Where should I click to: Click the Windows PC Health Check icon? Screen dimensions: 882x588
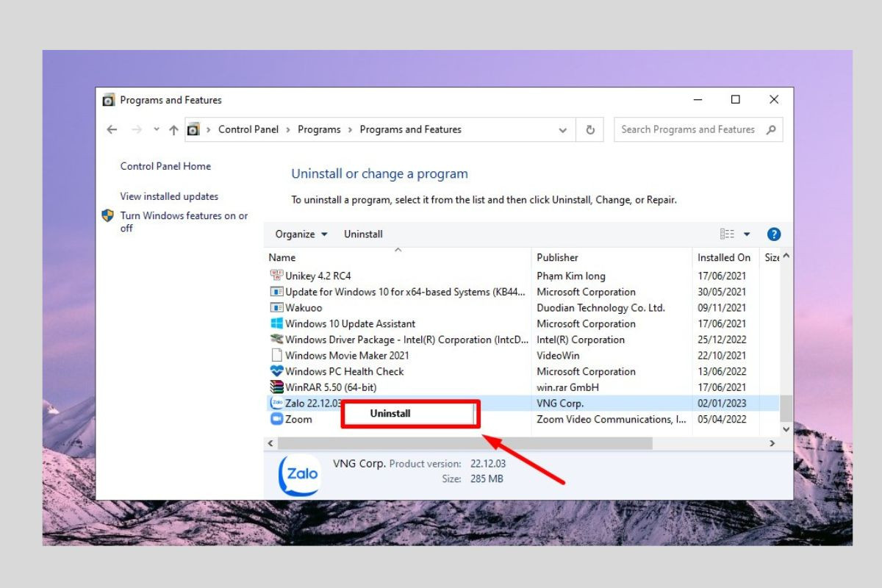pyautogui.click(x=277, y=371)
